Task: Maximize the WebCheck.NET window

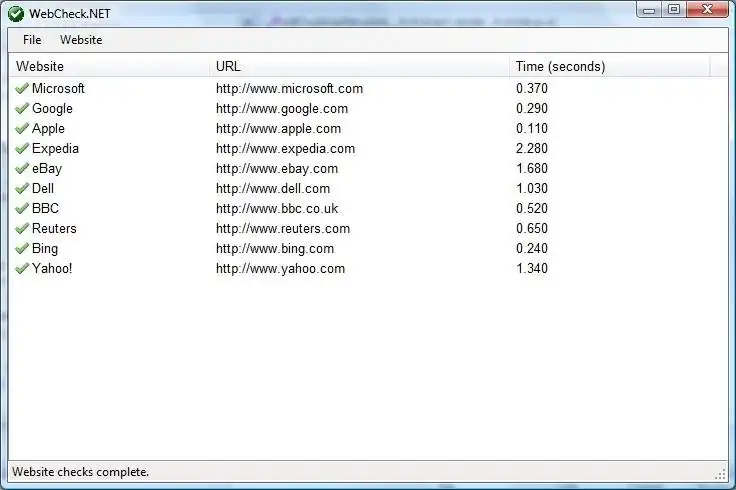Action: [674, 10]
